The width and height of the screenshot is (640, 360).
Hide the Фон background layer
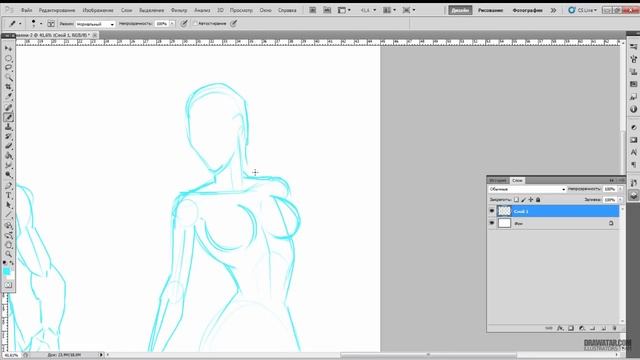(492, 223)
